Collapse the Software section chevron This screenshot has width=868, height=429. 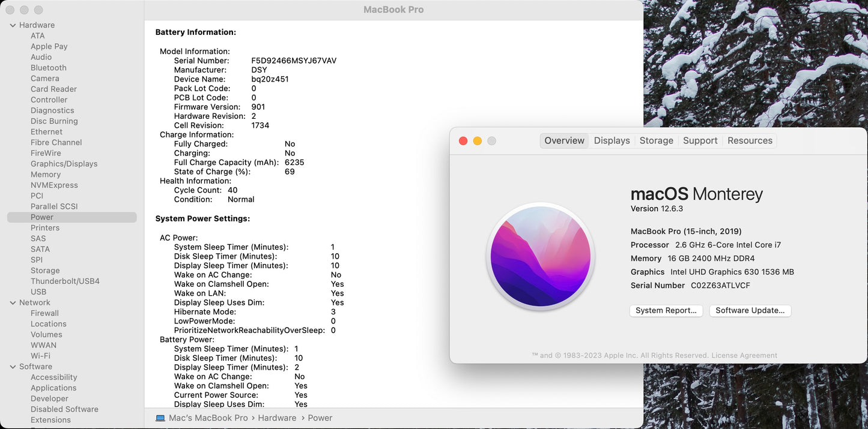[x=13, y=367]
